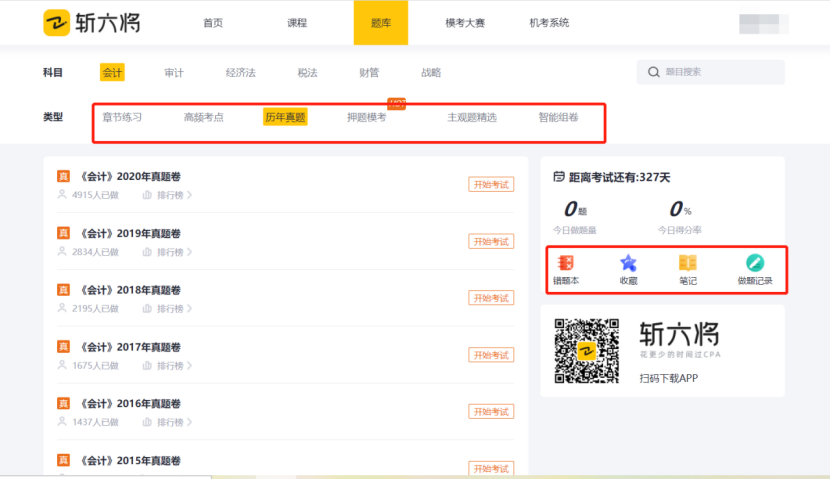Start the 2015年真题卷 exam with 开始考试

(491, 468)
